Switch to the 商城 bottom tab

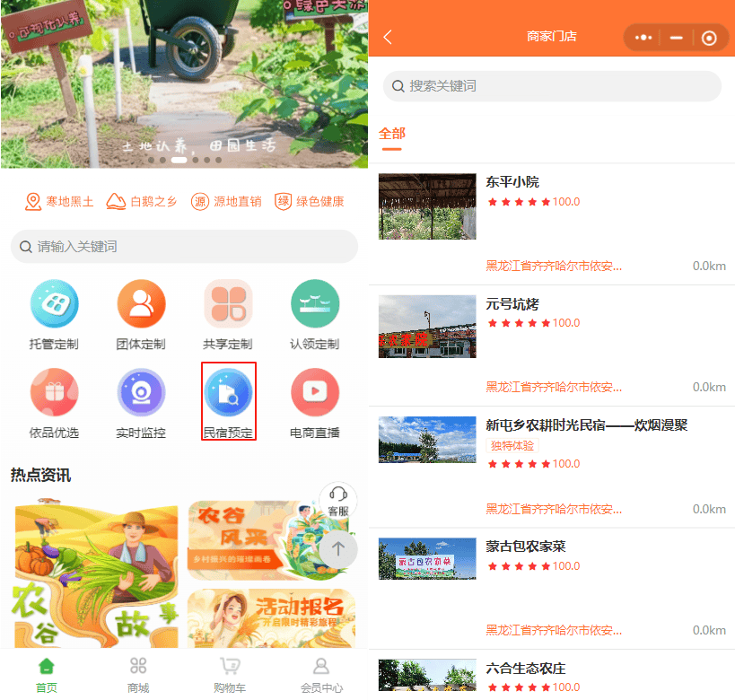[138, 675]
